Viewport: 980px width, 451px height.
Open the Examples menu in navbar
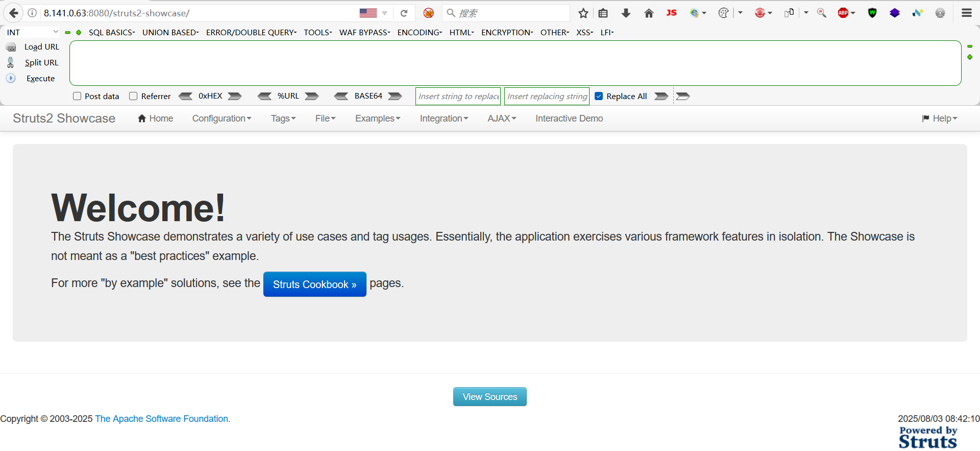coord(378,118)
